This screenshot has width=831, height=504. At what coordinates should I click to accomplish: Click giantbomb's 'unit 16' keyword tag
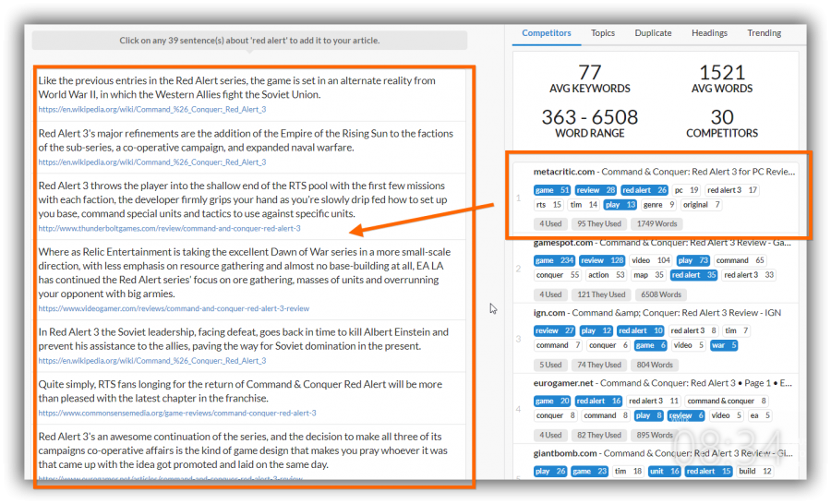(664, 472)
